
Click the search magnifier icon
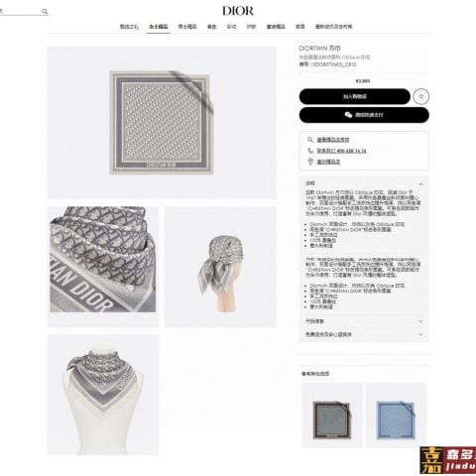click(x=45, y=12)
